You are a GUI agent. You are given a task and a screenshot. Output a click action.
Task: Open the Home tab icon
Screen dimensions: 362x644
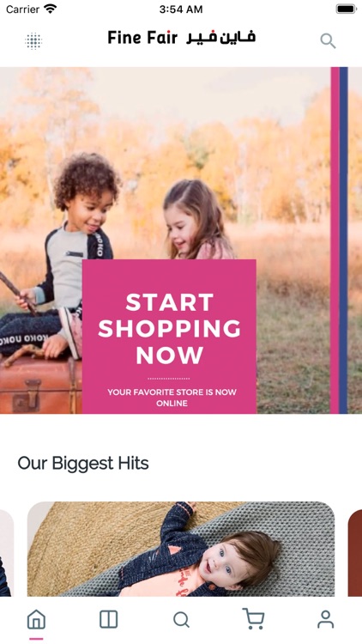pos(36,619)
